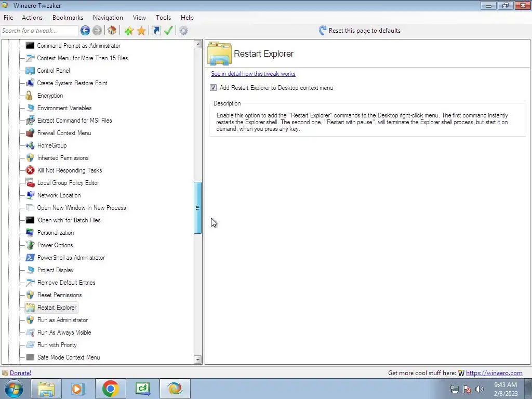Click the PowerShell as Administrator icon
The width and height of the screenshot is (532, 399).
[30, 258]
